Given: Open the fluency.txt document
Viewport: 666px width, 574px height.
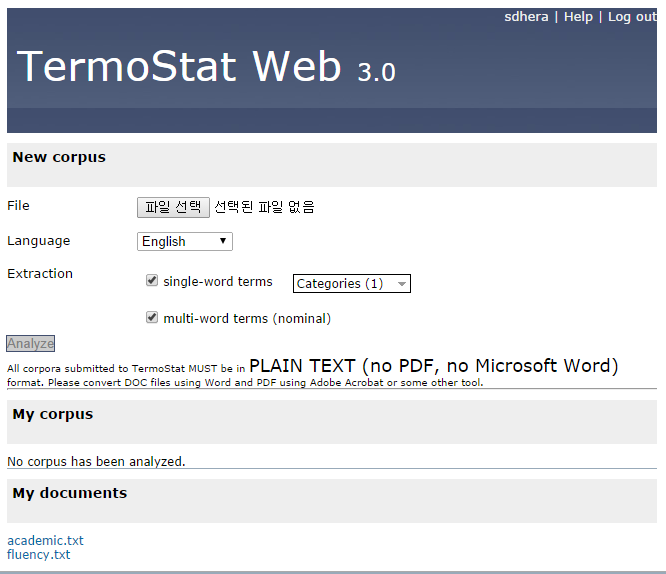Looking at the screenshot, I should pyautogui.click(x=39, y=554).
